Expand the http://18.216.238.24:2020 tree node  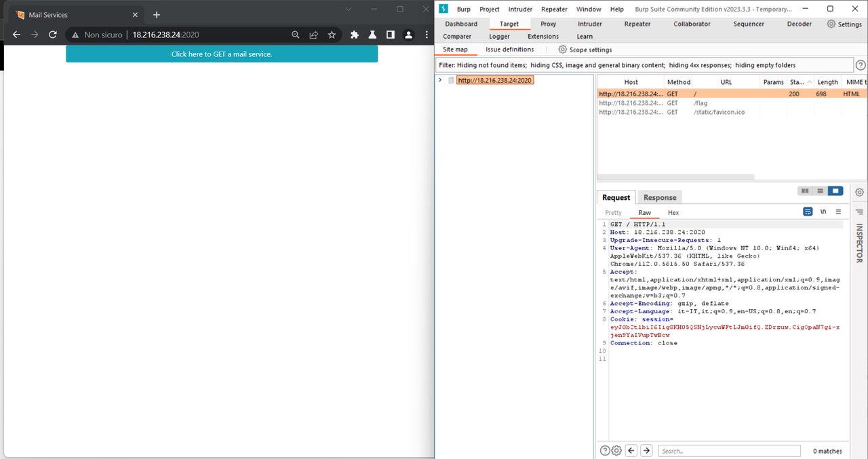[x=440, y=80]
